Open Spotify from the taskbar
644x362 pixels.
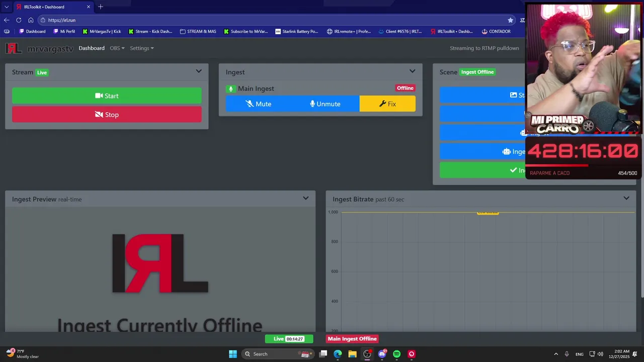[x=396, y=354]
